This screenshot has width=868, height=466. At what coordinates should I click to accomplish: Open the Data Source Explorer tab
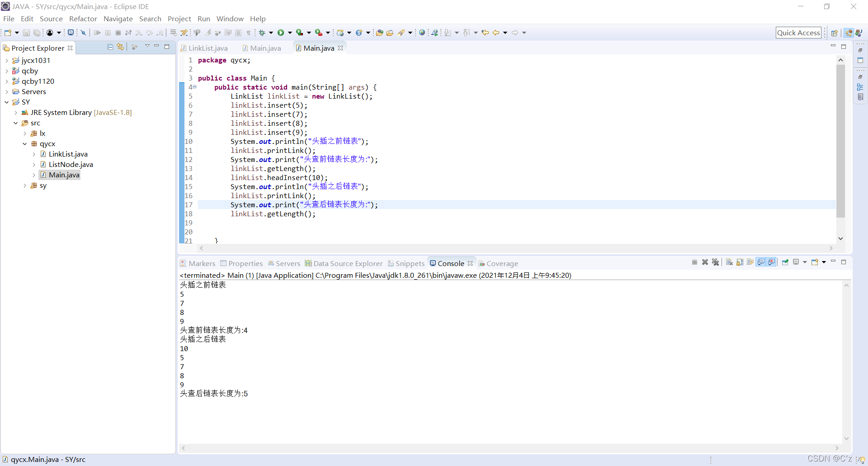(x=344, y=264)
